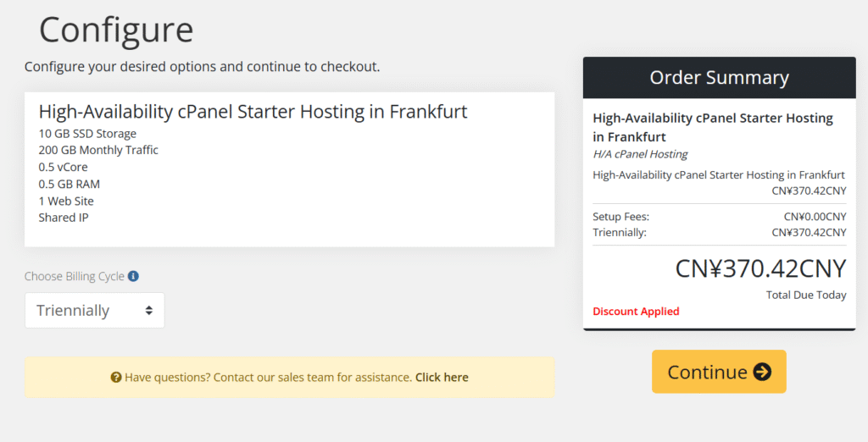This screenshot has width=868, height=442.
Task: Click the info icon beside Choose Billing Cycle
Action: pyautogui.click(x=134, y=276)
